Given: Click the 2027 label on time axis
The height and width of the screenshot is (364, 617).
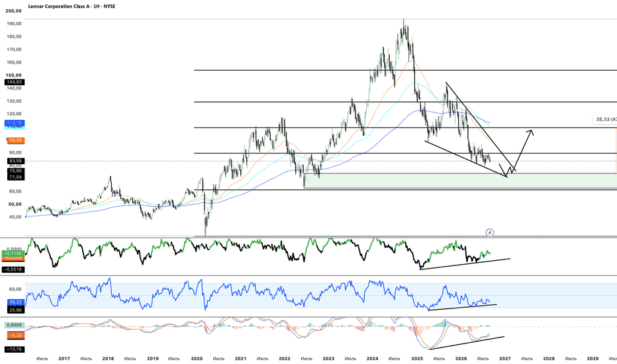Looking at the screenshot, I should click(505, 359).
